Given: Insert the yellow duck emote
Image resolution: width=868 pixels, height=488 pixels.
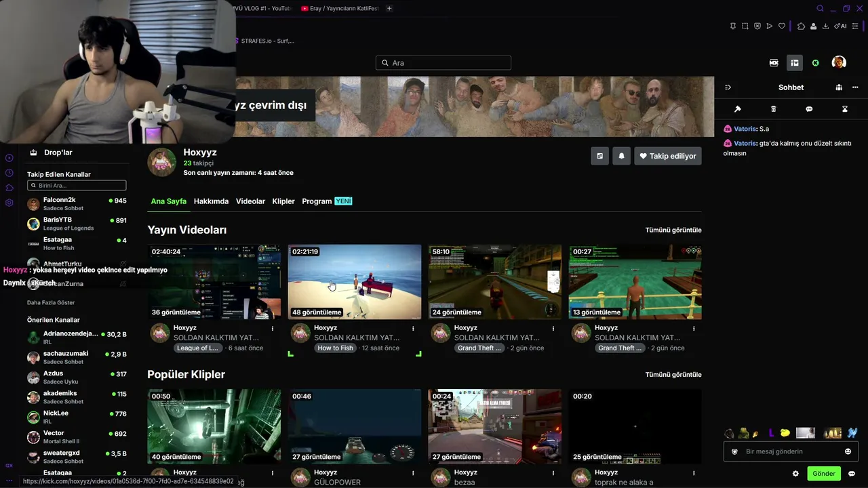Looking at the screenshot, I should [x=785, y=433].
